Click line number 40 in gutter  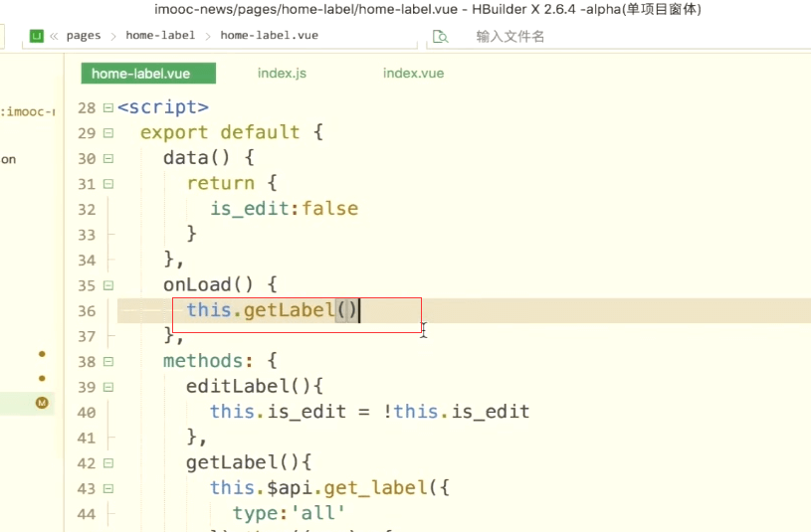[87, 413]
